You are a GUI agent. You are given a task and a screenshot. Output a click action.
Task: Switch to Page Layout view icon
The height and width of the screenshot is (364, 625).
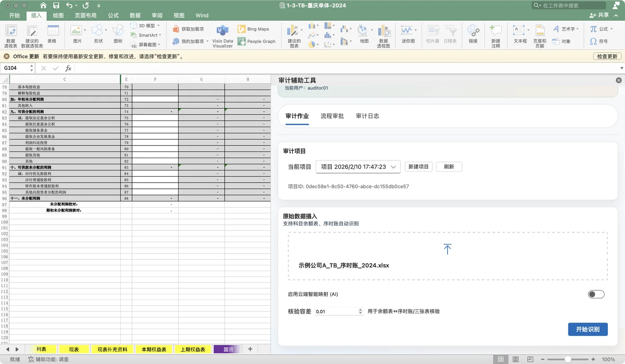(516, 359)
